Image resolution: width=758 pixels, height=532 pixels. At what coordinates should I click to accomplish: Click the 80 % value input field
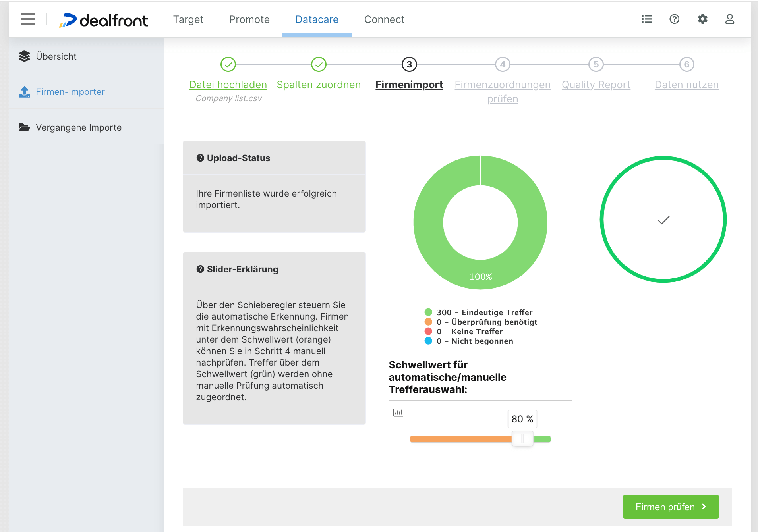click(x=522, y=419)
